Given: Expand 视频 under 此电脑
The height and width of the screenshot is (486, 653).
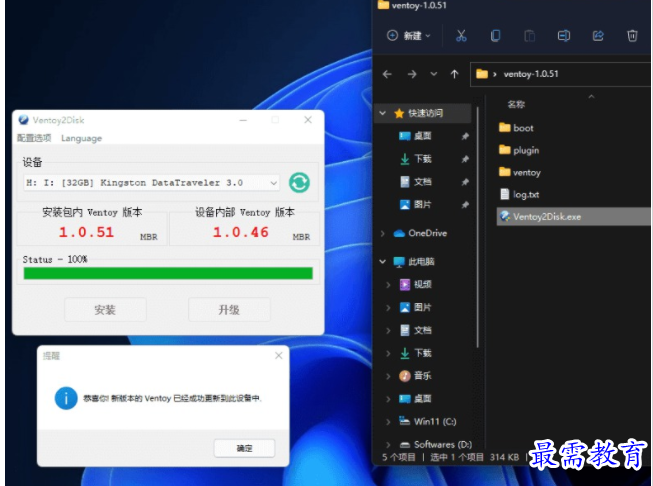Looking at the screenshot, I should pos(388,285).
